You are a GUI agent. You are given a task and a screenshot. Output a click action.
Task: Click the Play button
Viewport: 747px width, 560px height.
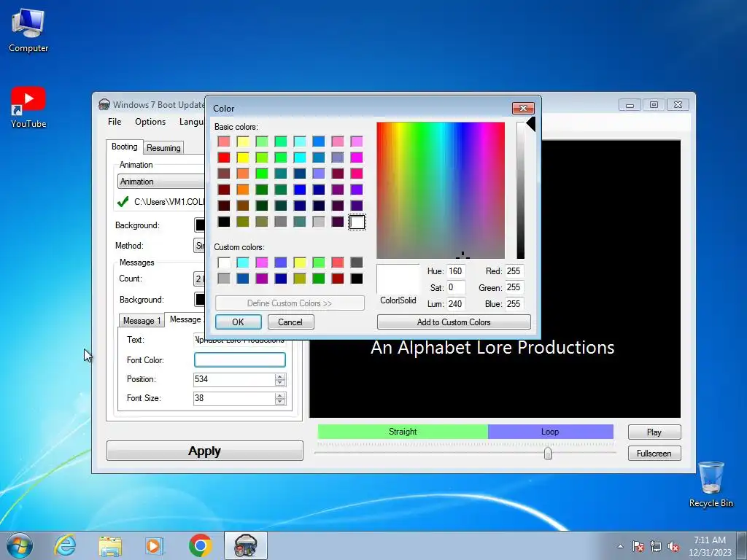pos(654,432)
